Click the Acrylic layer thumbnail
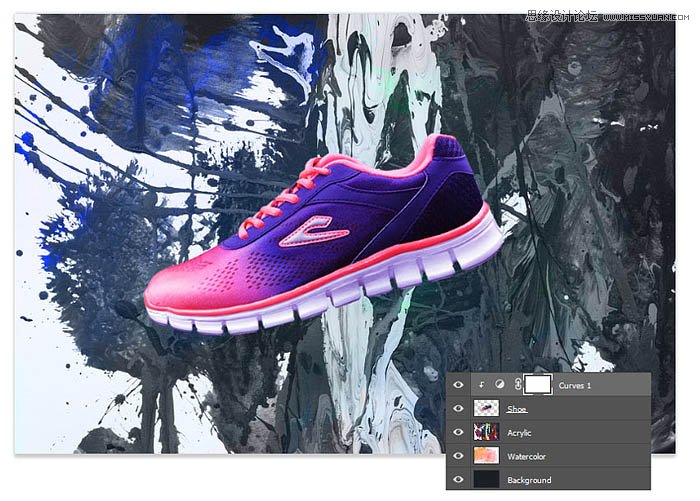700x501 pixels. (x=486, y=432)
